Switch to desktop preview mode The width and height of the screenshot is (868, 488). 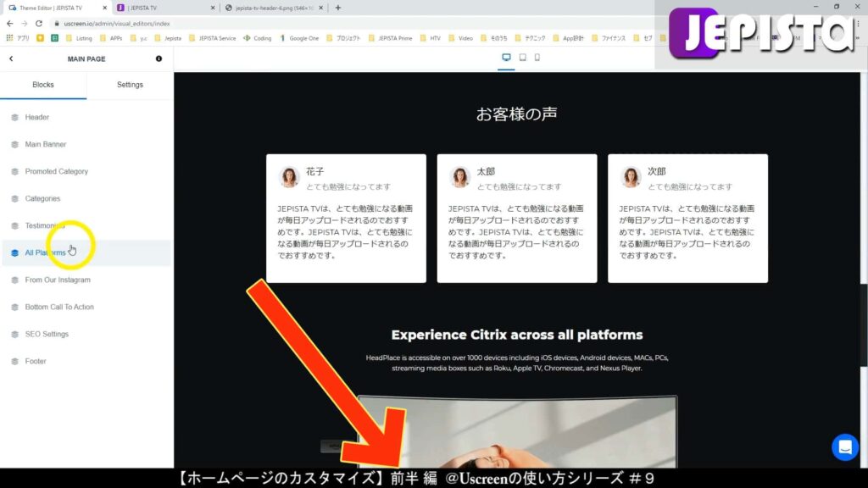506,58
